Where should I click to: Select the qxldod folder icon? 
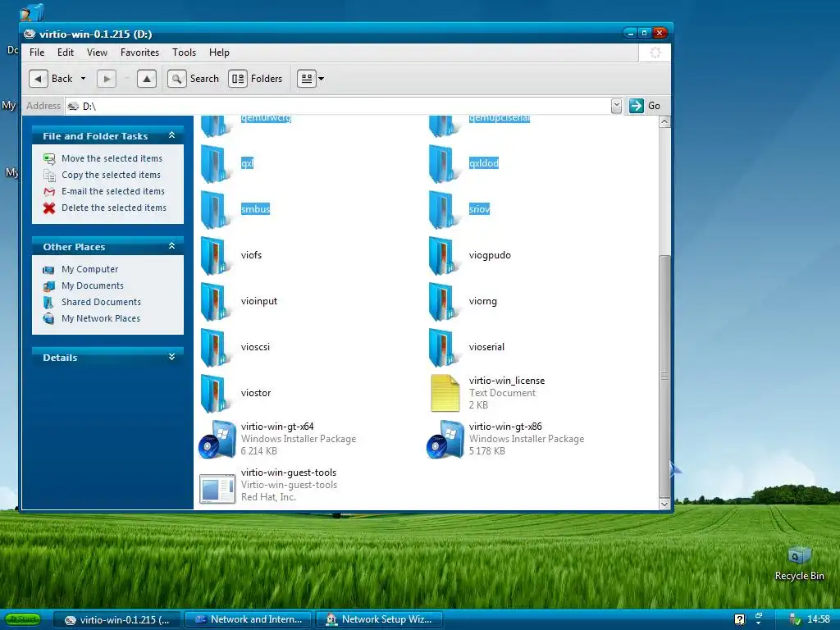pos(444,164)
